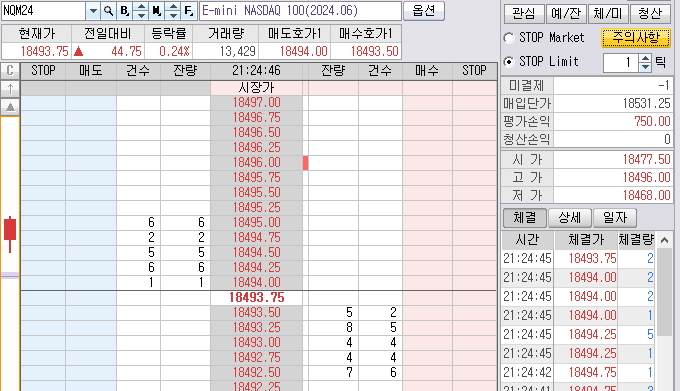Open the 관심 tab

[x=524, y=14]
